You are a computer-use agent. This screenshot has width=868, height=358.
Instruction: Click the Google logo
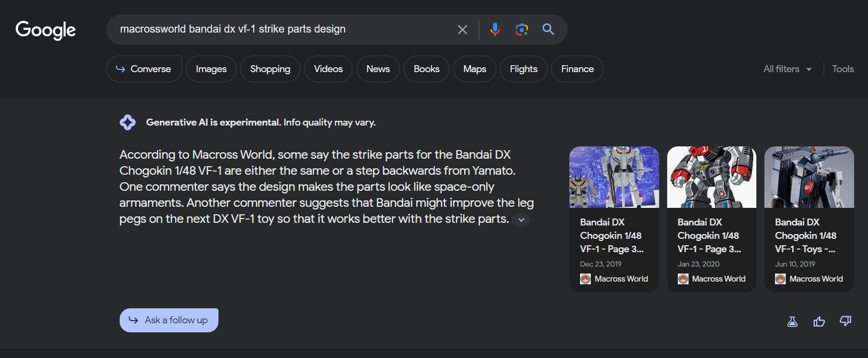click(x=45, y=30)
